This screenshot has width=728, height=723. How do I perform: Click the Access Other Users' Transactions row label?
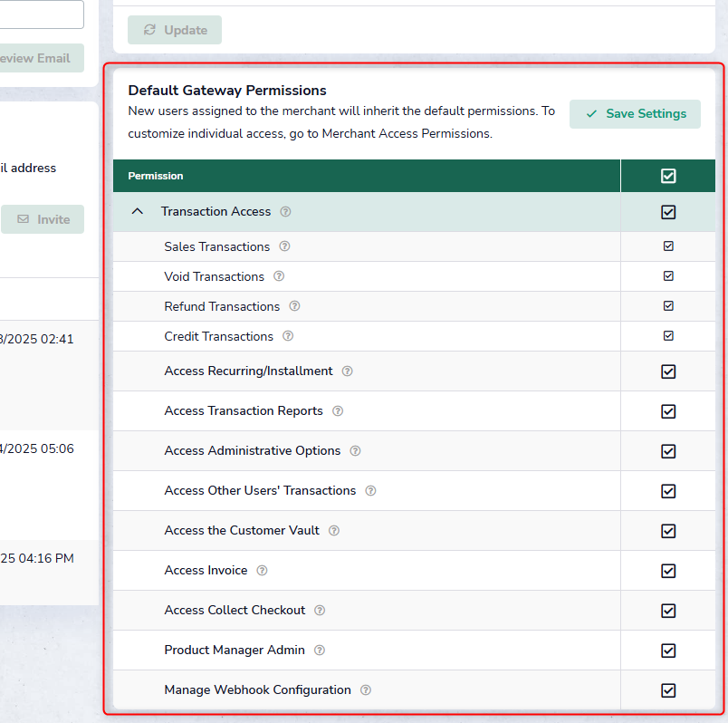pos(260,491)
